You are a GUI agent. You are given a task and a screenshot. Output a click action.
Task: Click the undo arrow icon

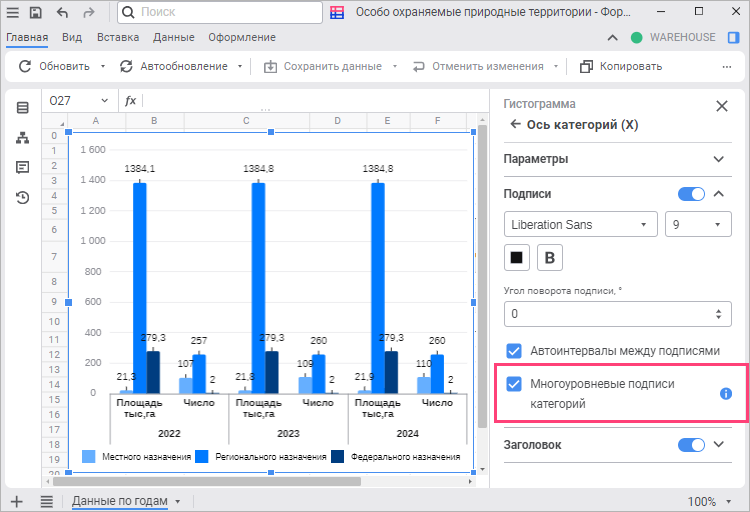click(63, 12)
